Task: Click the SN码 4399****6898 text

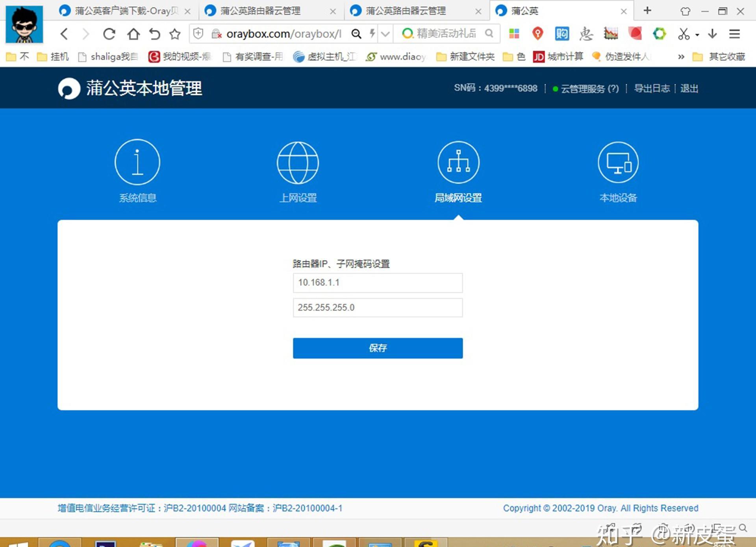Action: (495, 88)
